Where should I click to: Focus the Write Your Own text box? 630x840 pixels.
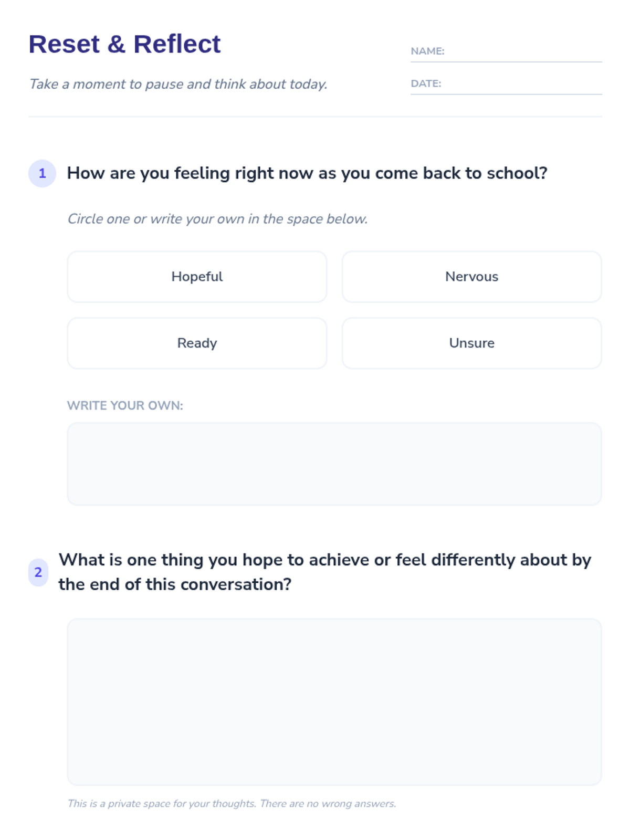(334, 464)
